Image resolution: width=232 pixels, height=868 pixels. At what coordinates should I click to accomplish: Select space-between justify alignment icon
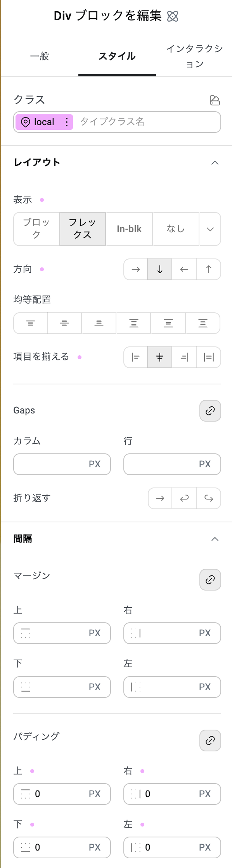click(133, 323)
